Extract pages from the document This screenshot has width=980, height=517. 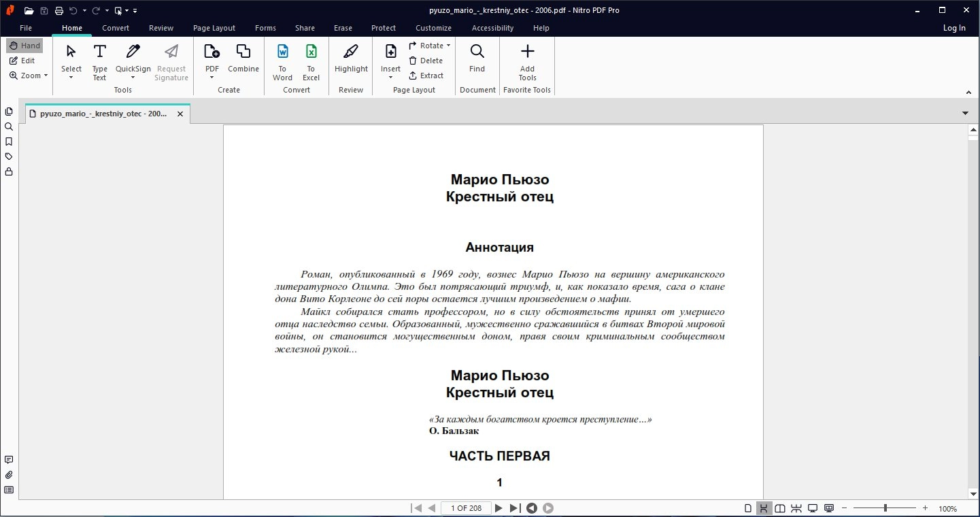426,76
